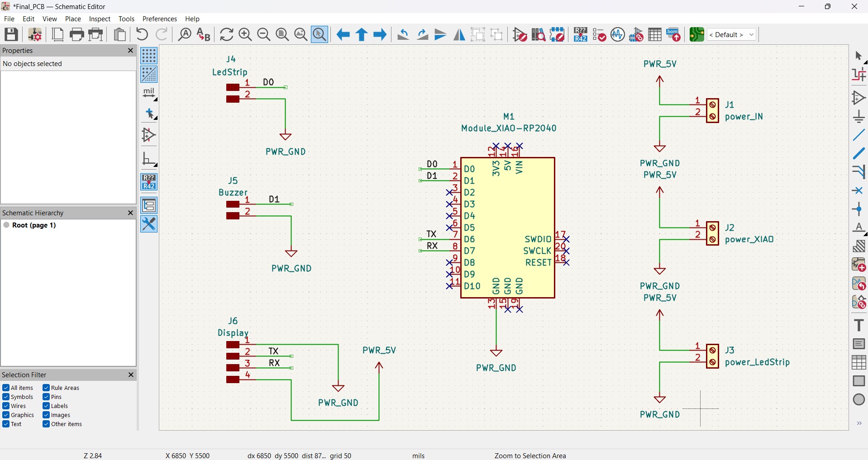Open Symbol Editor

520,34
